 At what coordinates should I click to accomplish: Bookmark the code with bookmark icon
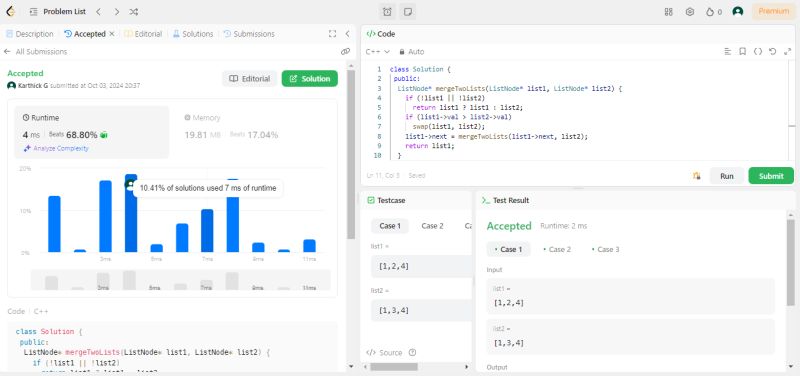742,52
